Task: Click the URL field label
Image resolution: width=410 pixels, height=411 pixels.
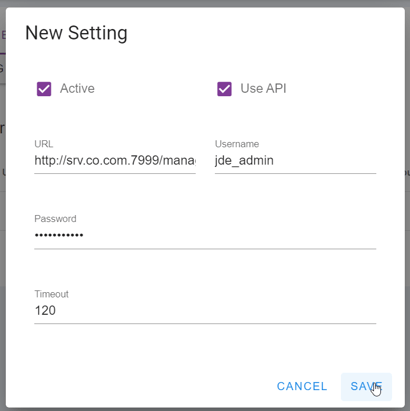Action: tap(44, 144)
